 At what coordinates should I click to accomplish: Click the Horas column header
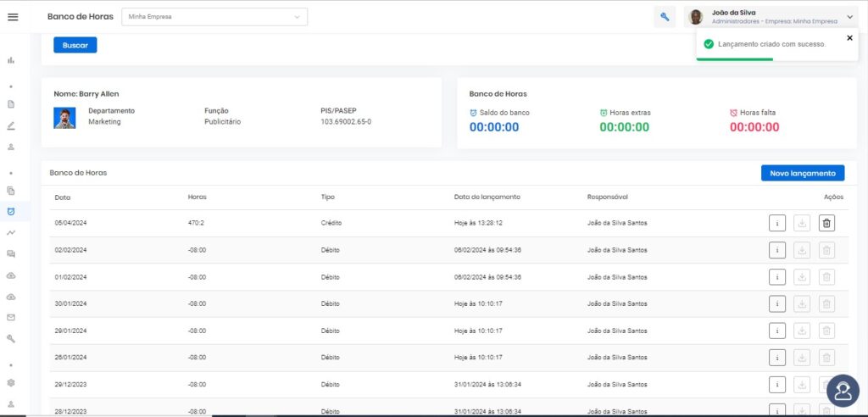[x=197, y=197]
